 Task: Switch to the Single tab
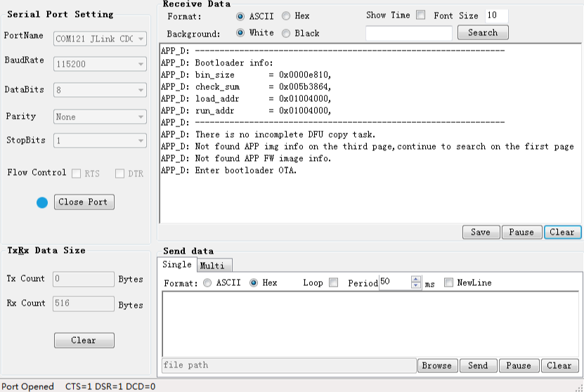point(176,265)
